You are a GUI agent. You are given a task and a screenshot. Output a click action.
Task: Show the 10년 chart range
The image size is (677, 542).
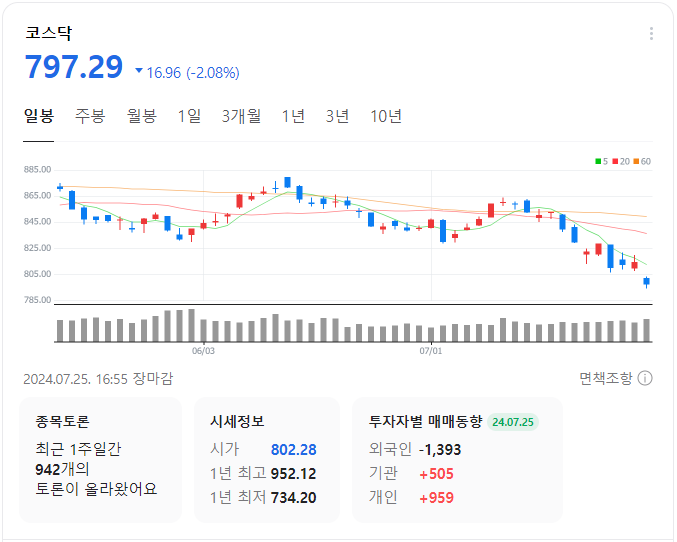(386, 116)
